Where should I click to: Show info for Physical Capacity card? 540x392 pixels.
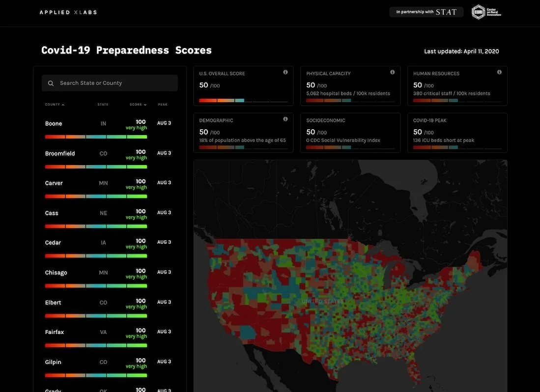[392, 72]
